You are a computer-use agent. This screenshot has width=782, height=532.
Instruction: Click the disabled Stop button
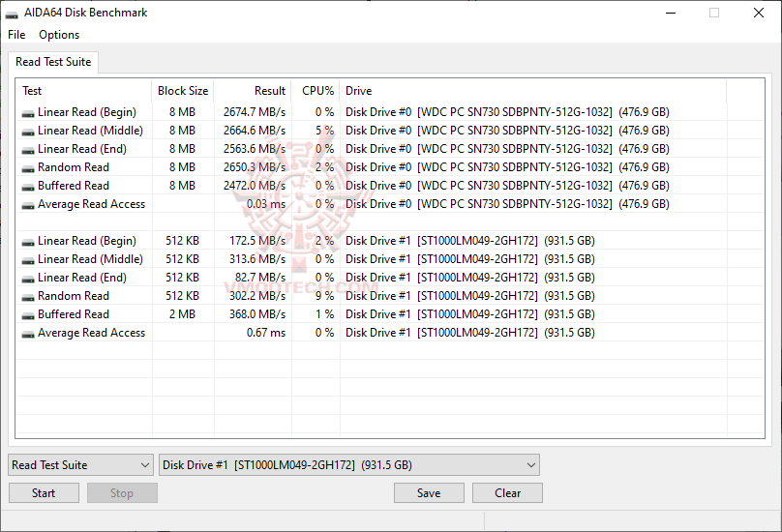pyautogui.click(x=122, y=492)
